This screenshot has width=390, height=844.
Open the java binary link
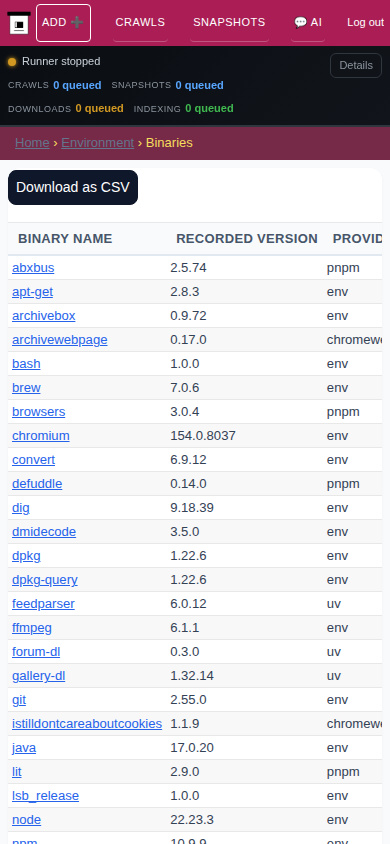pyautogui.click(x=24, y=748)
